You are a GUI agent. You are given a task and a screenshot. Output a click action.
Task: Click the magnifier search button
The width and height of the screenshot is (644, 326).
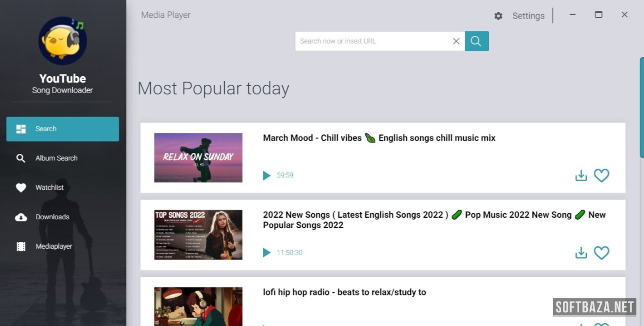476,41
